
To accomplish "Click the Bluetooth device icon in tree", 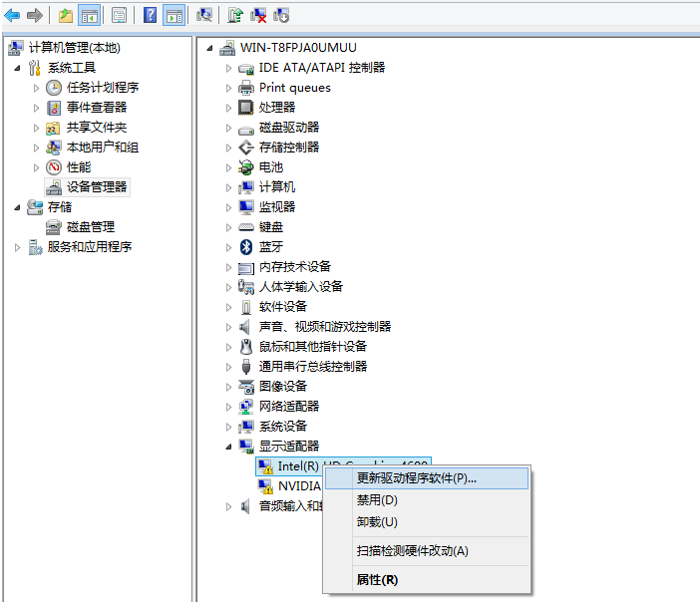I will [246, 246].
